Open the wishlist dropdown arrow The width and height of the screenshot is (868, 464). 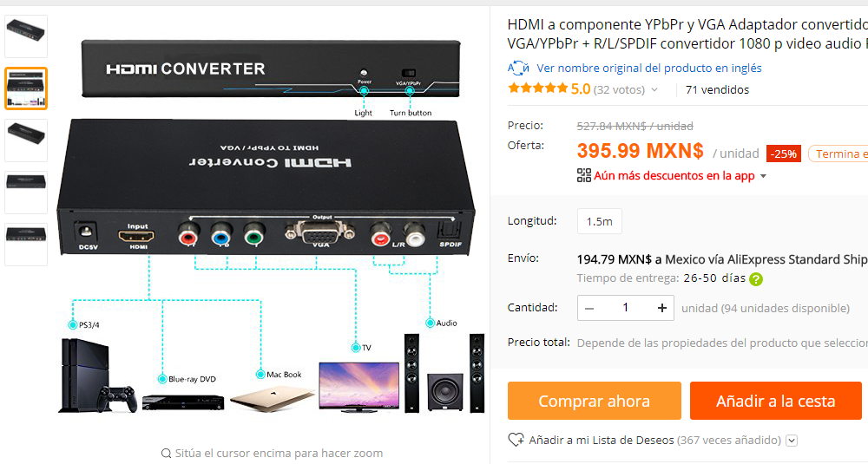pyautogui.click(x=792, y=441)
